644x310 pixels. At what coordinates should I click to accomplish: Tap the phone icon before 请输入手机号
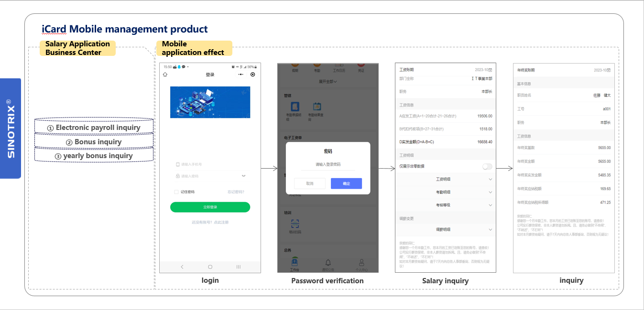pyautogui.click(x=178, y=164)
